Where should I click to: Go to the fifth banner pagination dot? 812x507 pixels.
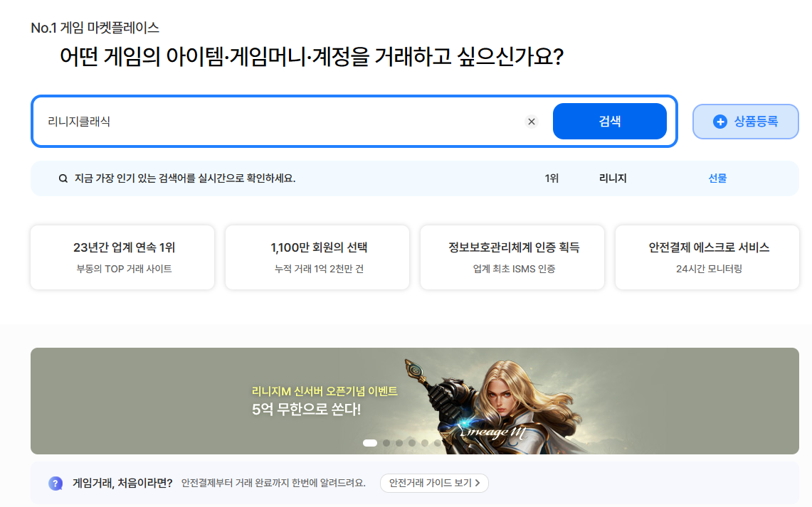[x=425, y=443]
